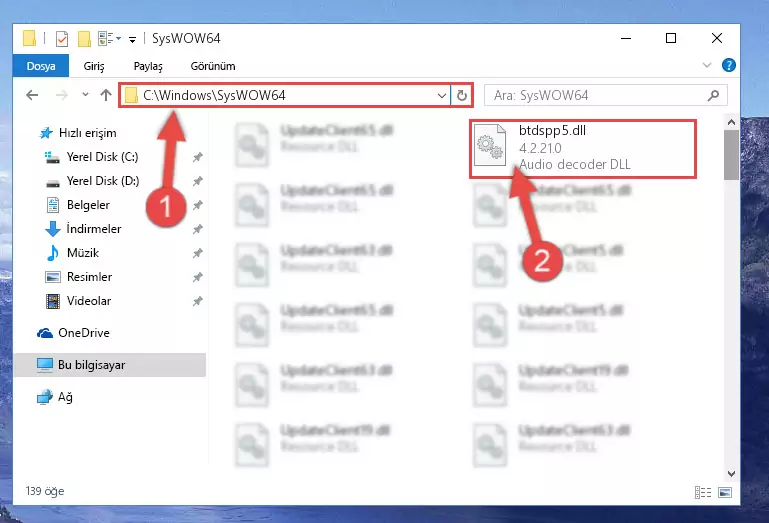The image size is (769, 523).
Task: Switch to the Giriş ribbon tab
Action: pyautogui.click(x=94, y=66)
